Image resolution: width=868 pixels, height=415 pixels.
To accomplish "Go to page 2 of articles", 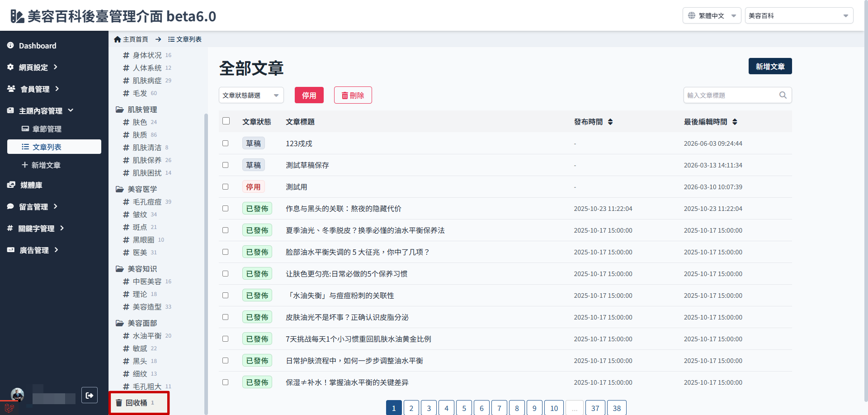I will (411, 408).
